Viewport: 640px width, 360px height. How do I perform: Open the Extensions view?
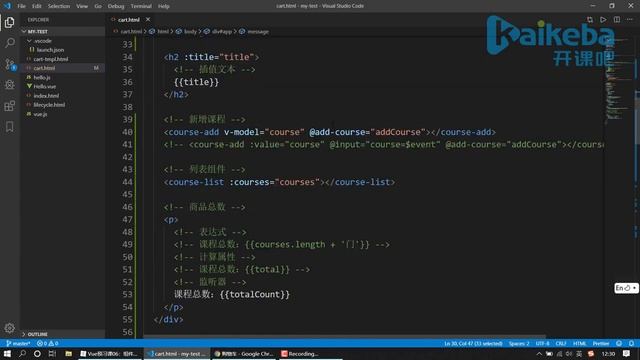click(9, 106)
